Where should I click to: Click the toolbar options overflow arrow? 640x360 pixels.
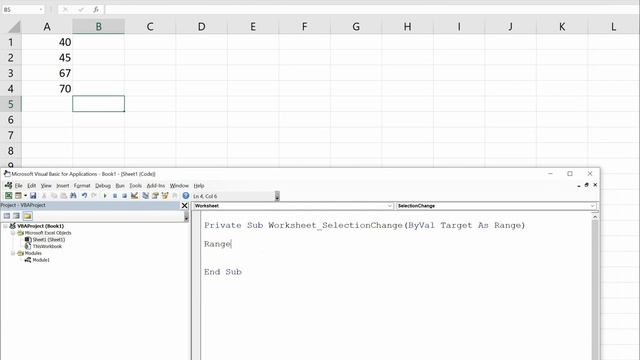[x=277, y=196]
